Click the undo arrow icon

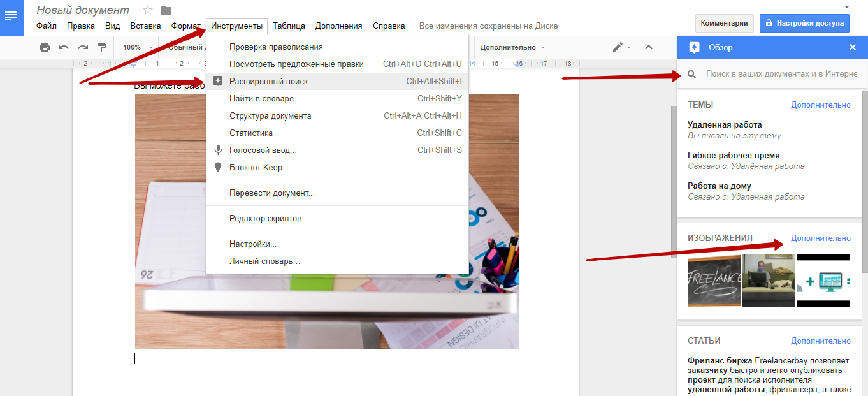tap(64, 47)
